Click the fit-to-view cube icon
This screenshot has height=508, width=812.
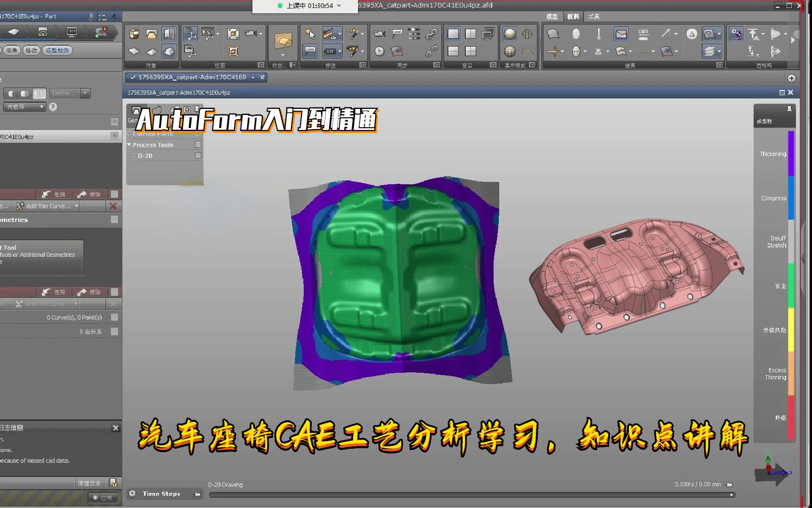click(x=233, y=34)
